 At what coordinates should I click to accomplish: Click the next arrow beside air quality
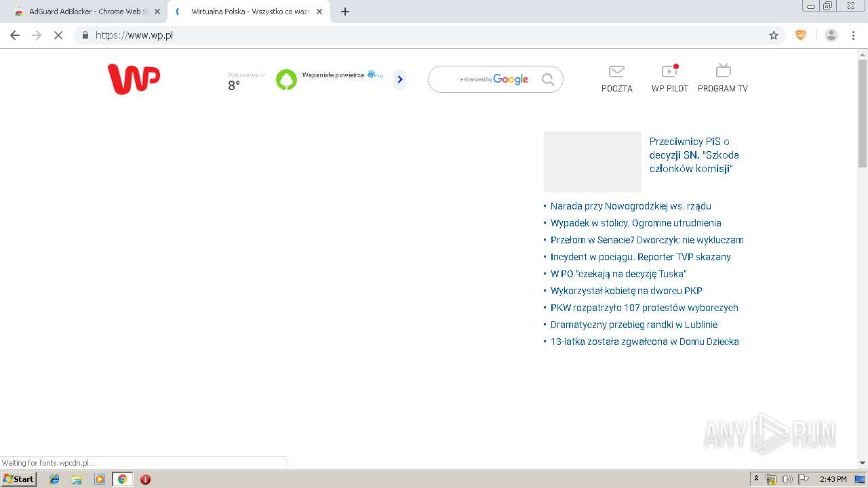pyautogui.click(x=400, y=79)
